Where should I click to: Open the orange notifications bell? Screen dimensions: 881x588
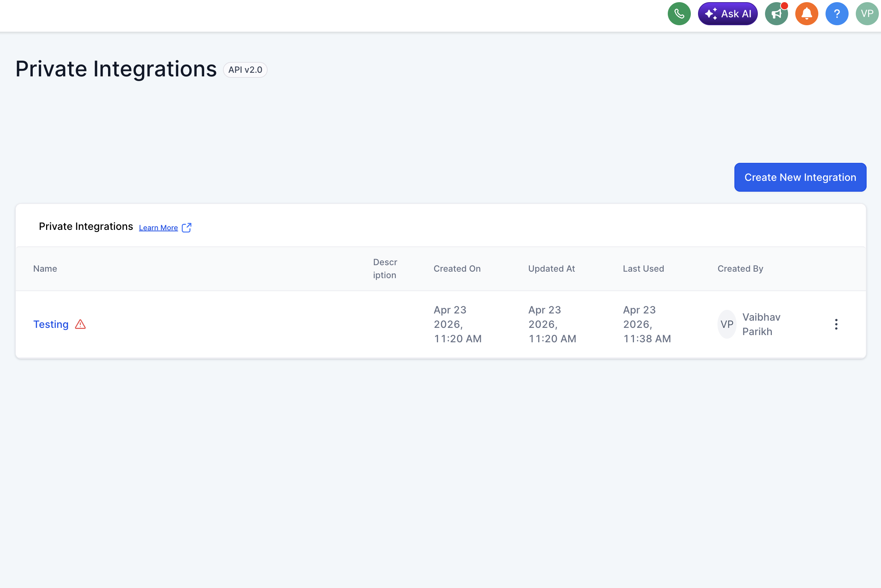click(x=806, y=14)
